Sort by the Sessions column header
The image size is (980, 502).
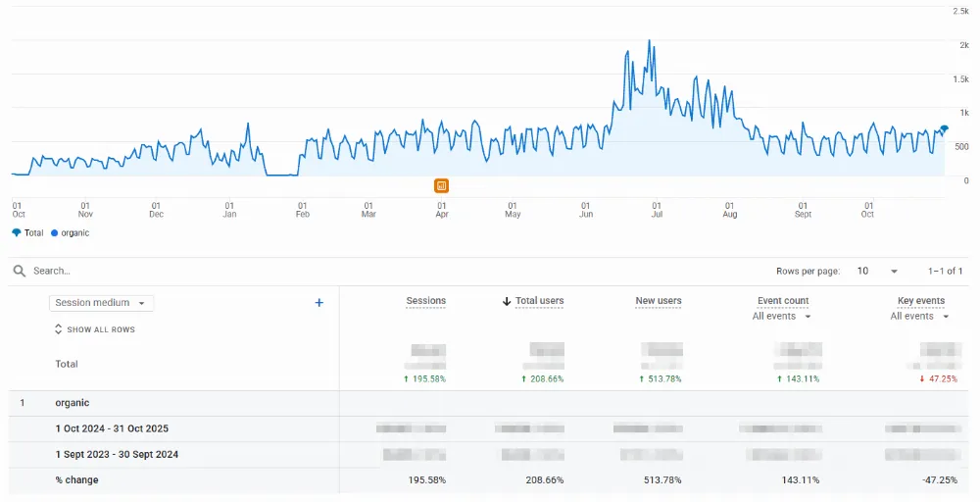pyautogui.click(x=425, y=301)
